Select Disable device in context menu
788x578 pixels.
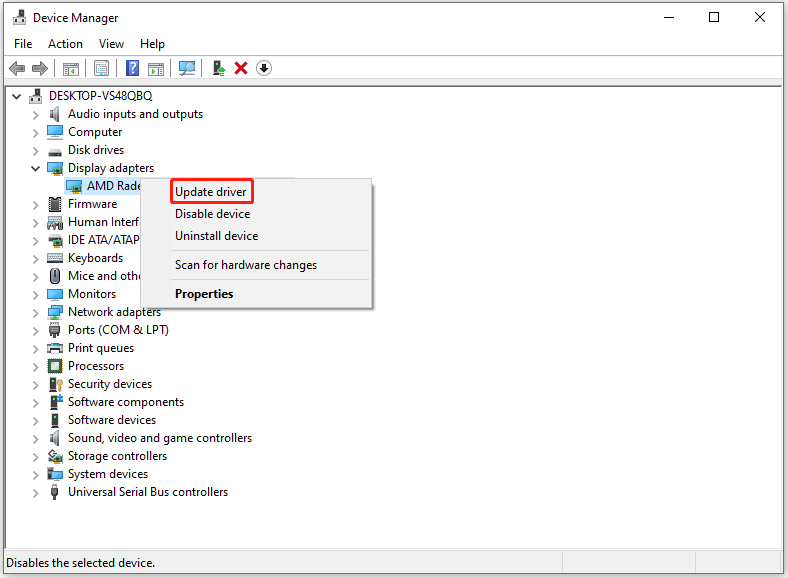(212, 214)
